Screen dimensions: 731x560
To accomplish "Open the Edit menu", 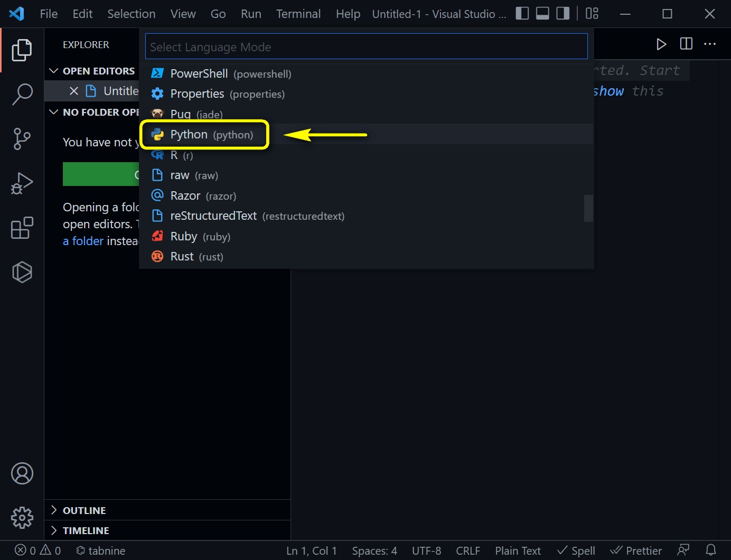I will [82, 14].
